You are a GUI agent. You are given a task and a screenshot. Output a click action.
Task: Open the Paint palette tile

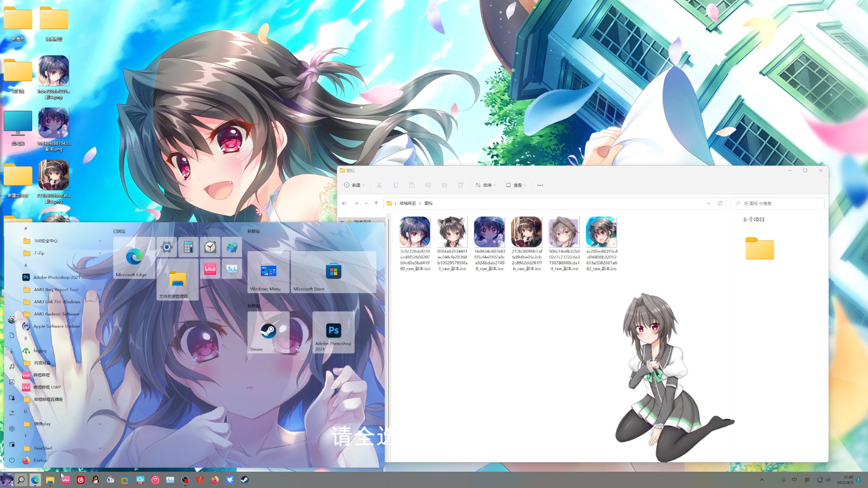[x=232, y=247]
